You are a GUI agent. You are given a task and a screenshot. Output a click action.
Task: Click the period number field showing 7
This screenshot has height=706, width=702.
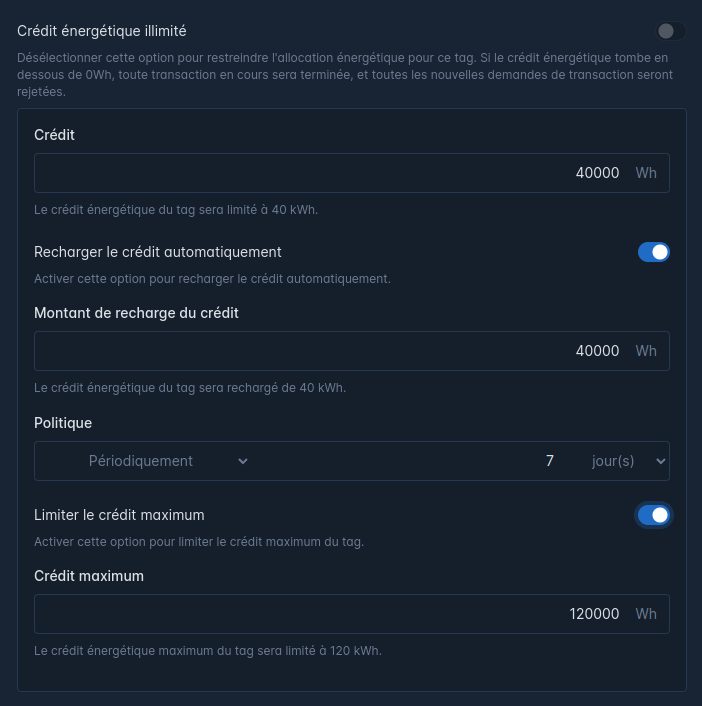click(x=549, y=461)
